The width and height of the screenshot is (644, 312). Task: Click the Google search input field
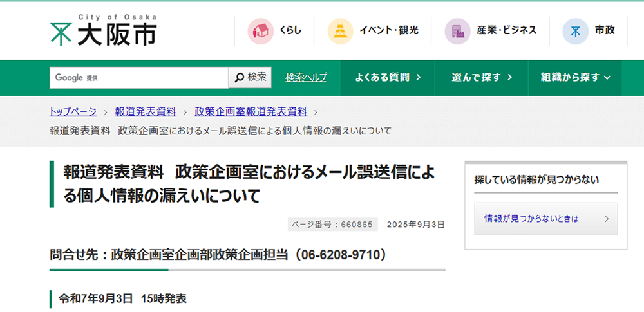click(139, 78)
